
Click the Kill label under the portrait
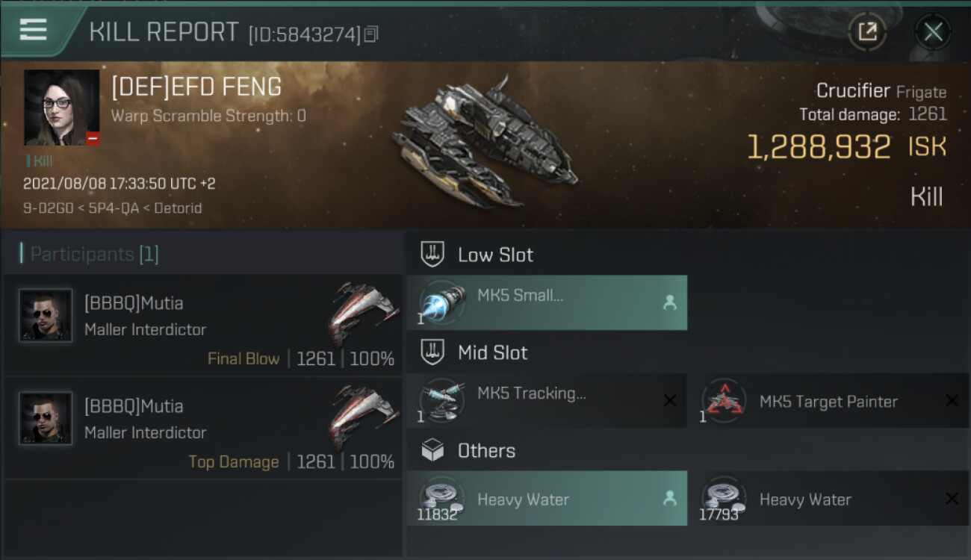[42, 161]
